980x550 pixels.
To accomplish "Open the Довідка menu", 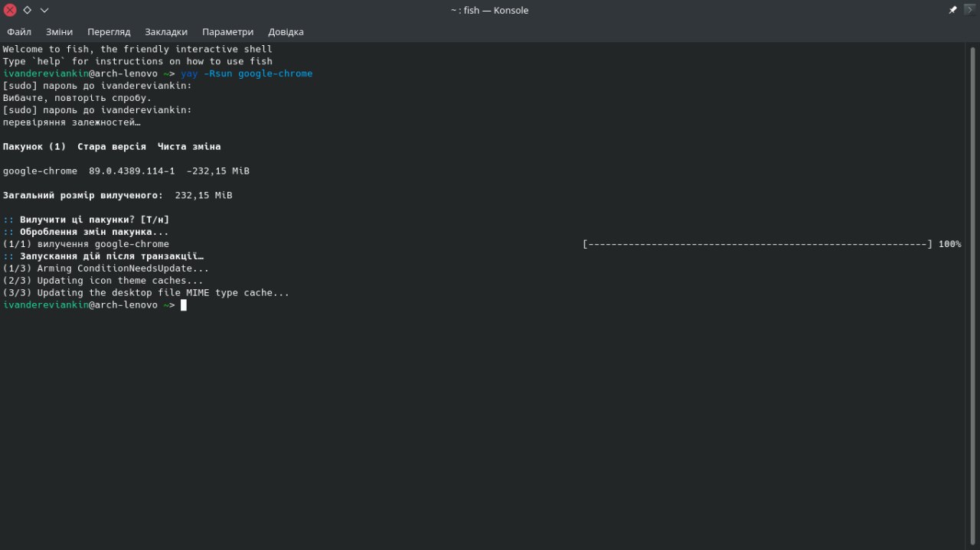I will coord(286,32).
